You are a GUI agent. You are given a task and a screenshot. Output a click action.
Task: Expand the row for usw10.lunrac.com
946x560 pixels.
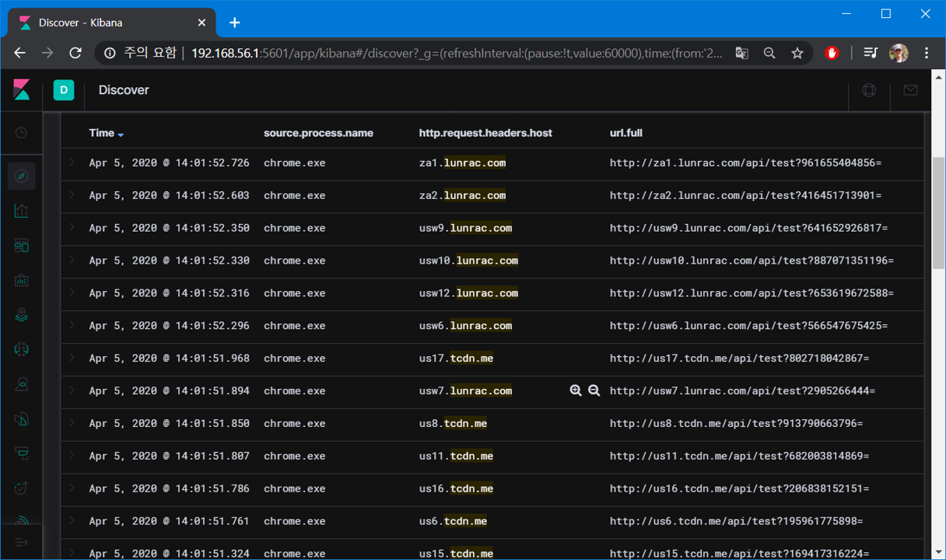72,261
